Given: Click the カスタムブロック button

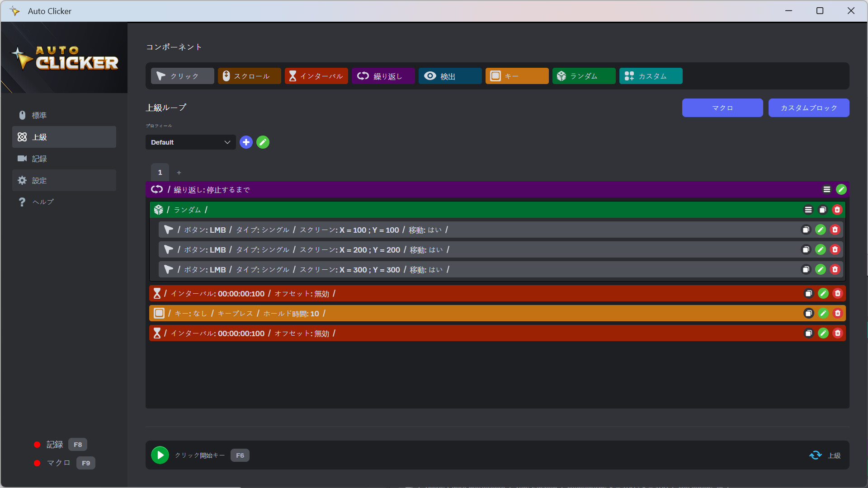Looking at the screenshot, I should tap(808, 108).
